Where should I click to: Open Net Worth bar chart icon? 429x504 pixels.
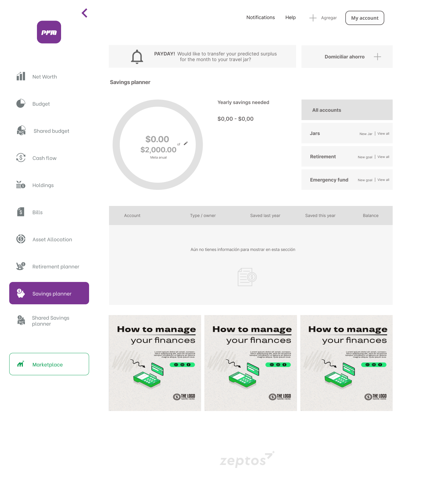(x=21, y=76)
